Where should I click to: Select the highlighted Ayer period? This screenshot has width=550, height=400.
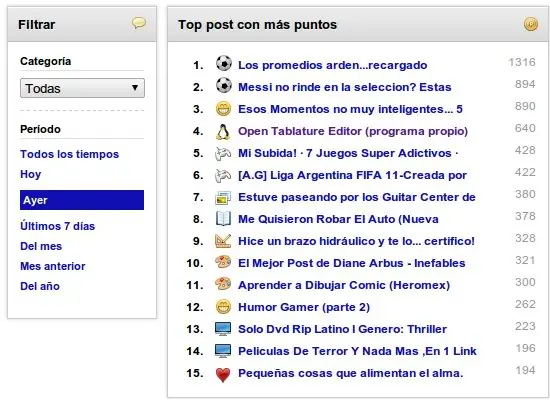82,200
